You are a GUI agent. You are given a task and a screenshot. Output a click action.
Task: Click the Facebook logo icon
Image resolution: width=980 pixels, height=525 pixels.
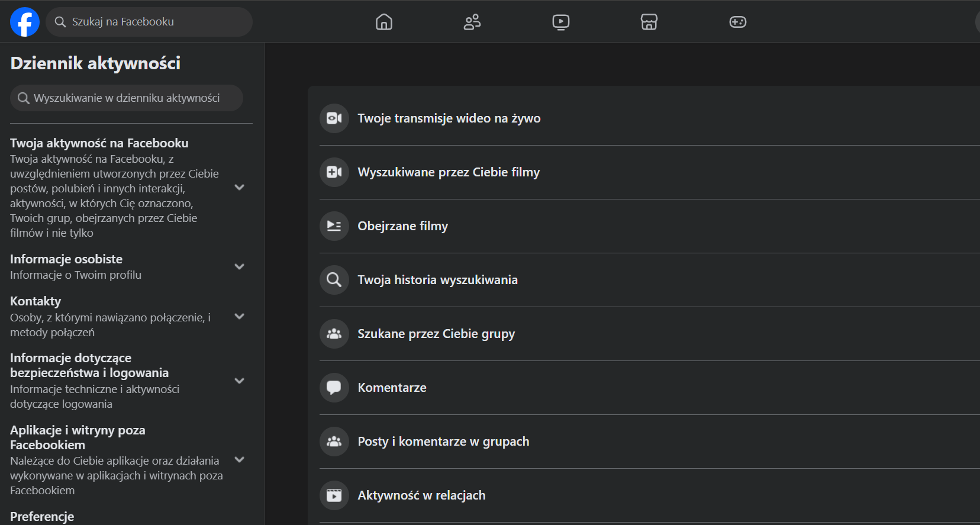(25, 22)
